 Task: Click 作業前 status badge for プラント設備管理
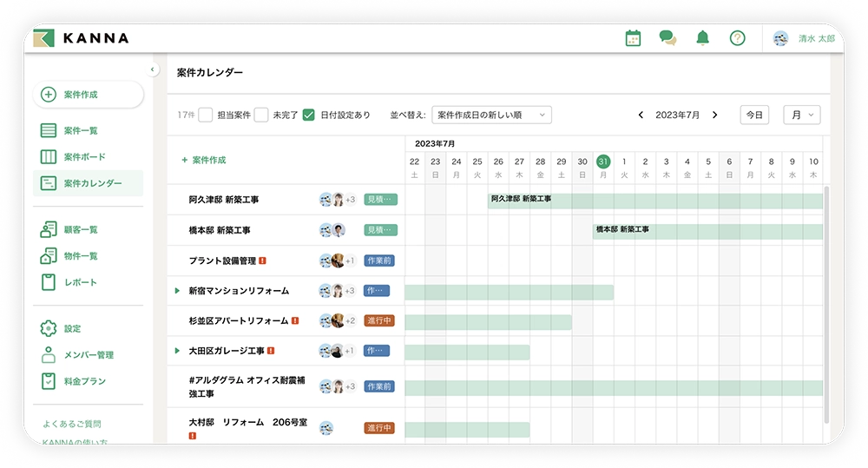[x=379, y=260]
